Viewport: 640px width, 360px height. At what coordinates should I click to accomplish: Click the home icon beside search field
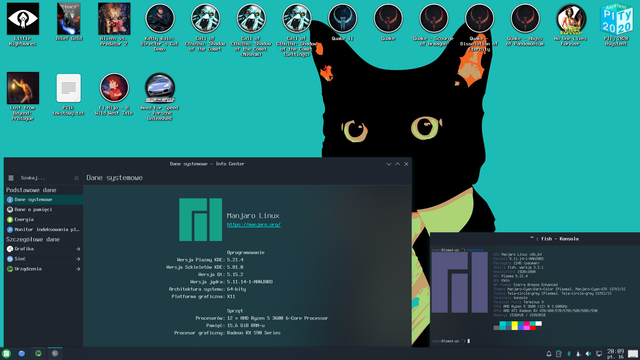(x=76, y=178)
